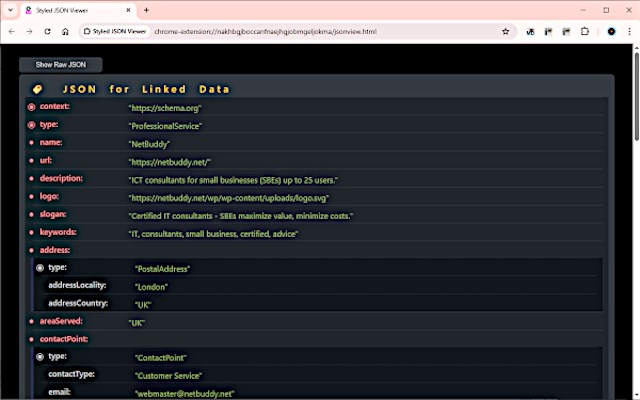Click the "ContactPoint" value
The image size is (640, 400).
click(x=161, y=358)
